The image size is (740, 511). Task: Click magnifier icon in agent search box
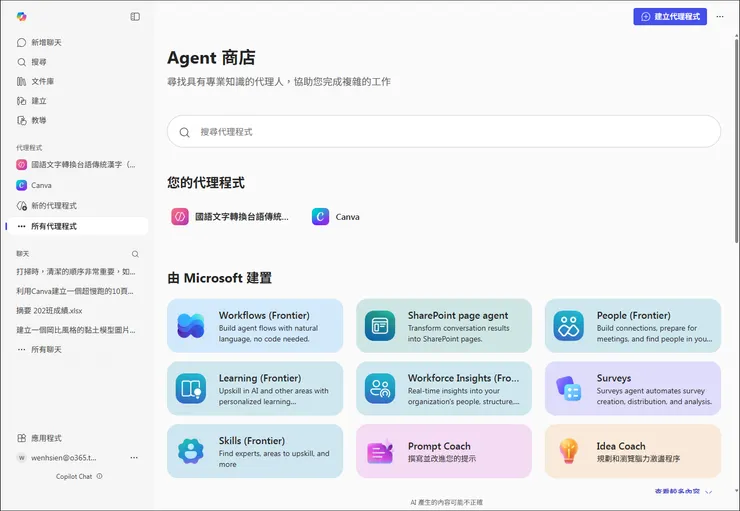185,132
